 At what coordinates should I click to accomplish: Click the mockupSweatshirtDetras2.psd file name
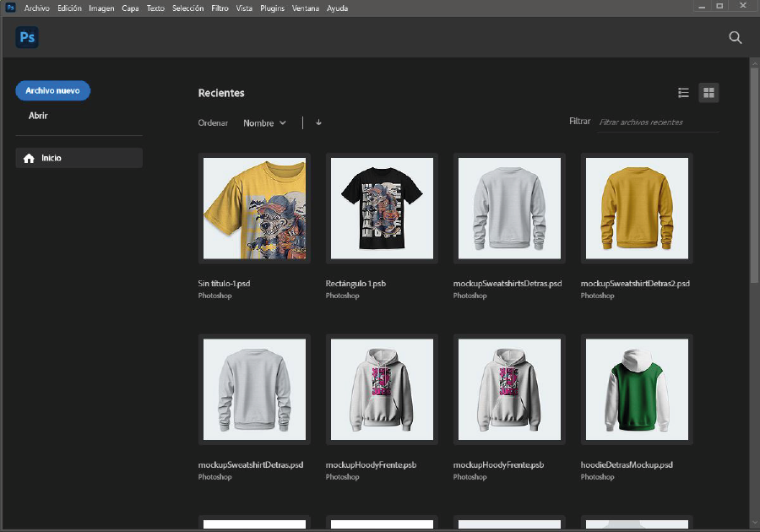(x=635, y=284)
